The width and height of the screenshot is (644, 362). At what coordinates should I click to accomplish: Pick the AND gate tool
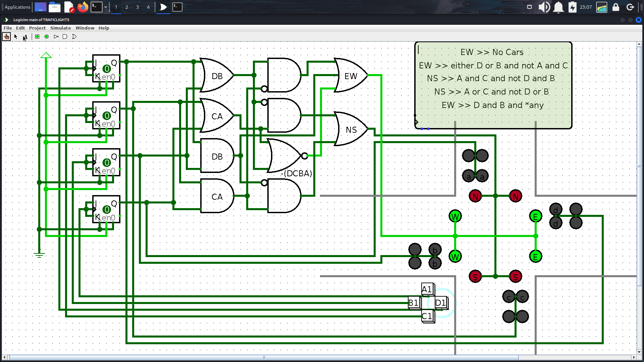(65, 37)
